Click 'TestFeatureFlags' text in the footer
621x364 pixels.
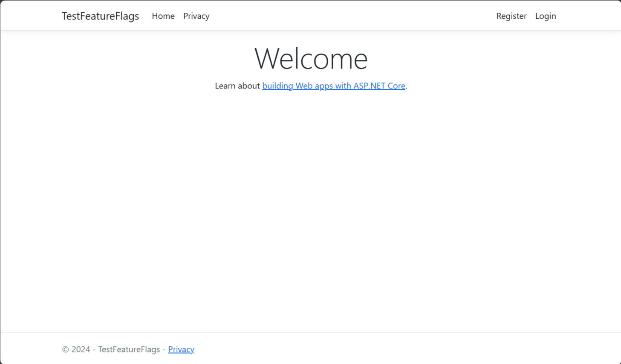tap(129, 349)
